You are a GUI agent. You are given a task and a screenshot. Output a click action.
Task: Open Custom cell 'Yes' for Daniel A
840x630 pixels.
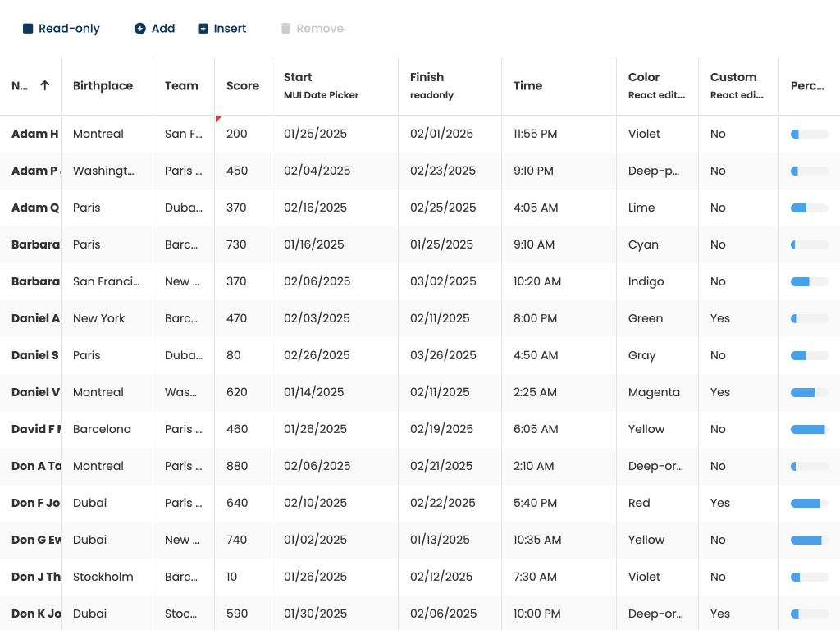point(720,318)
